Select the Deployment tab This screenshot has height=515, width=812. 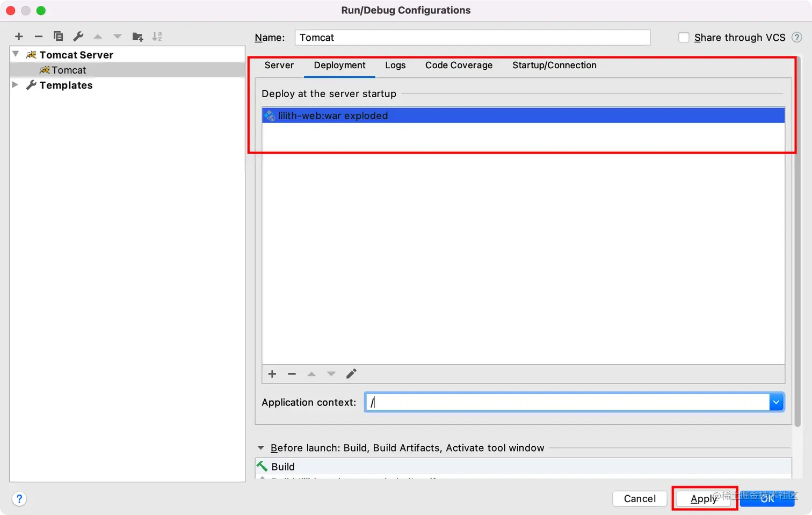click(x=339, y=66)
